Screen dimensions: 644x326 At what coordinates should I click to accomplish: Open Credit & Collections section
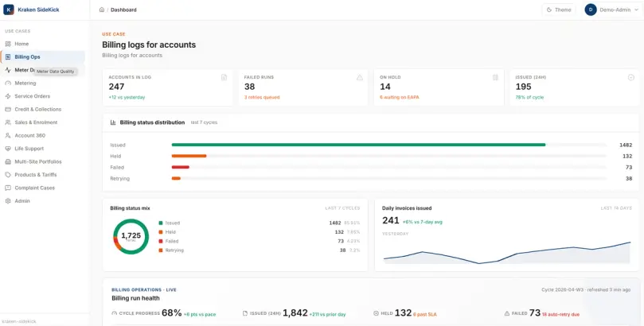(x=43, y=110)
